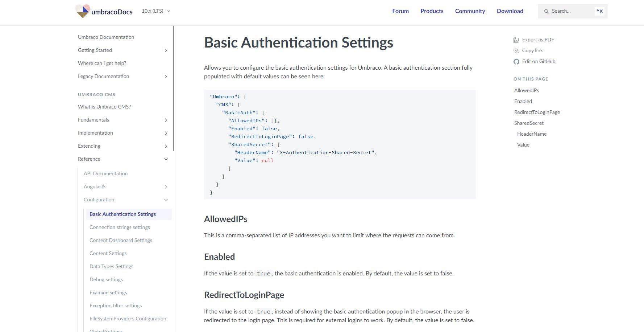Expand the Getting Started section

coord(166,50)
